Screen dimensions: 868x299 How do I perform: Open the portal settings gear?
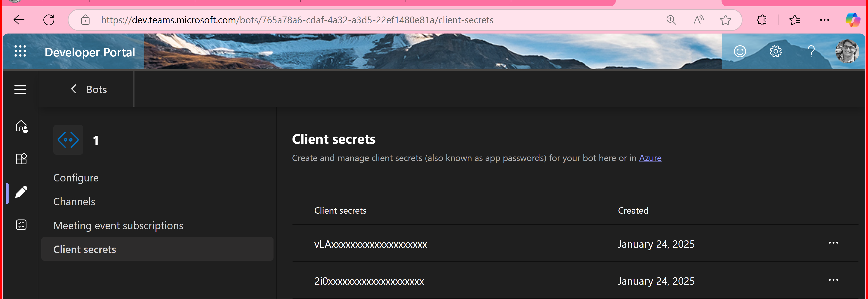pos(775,52)
